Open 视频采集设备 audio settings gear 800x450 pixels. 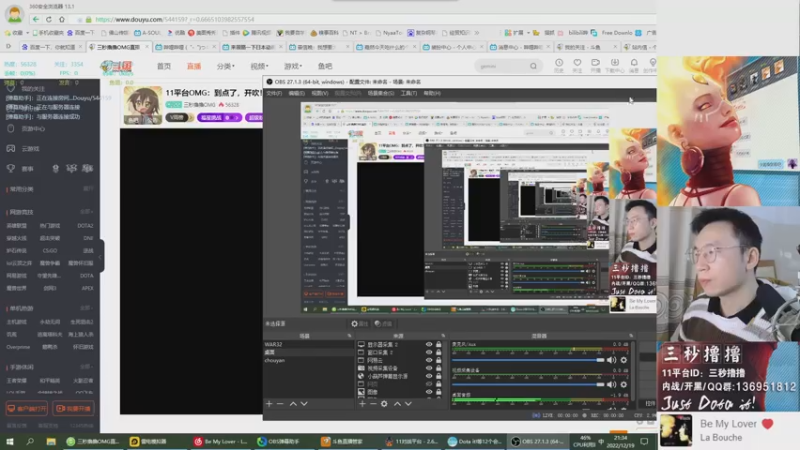pyautogui.click(x=623, y=384)
